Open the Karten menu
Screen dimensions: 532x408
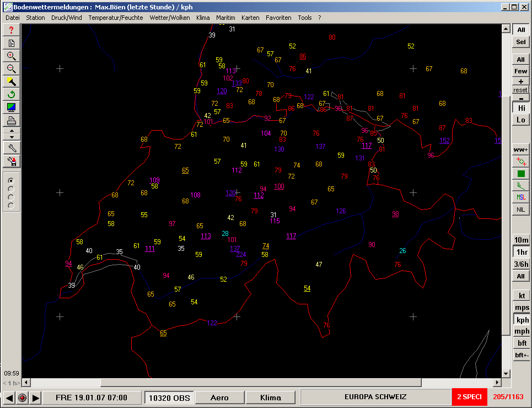(x=250, y=18)
